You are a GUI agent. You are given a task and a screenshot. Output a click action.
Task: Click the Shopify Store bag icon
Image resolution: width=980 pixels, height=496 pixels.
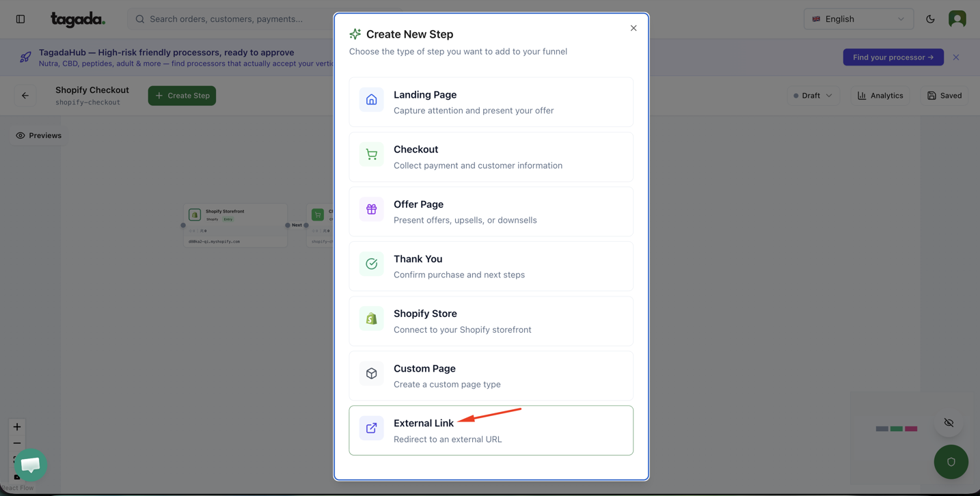point(371,318)
